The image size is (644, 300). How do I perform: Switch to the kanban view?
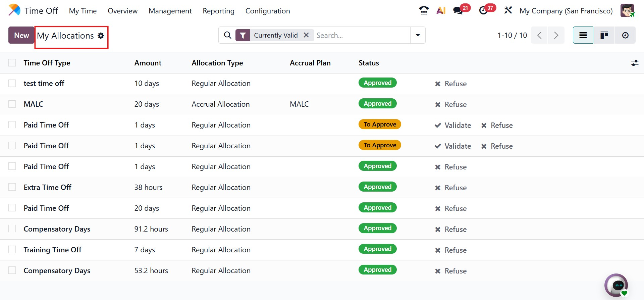coord(604,35)
